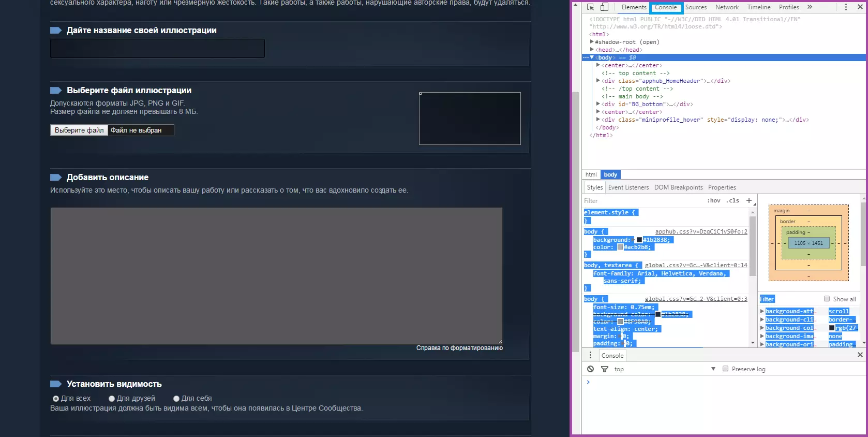Click the box model content size 1105 × 1451

(809, 243)
